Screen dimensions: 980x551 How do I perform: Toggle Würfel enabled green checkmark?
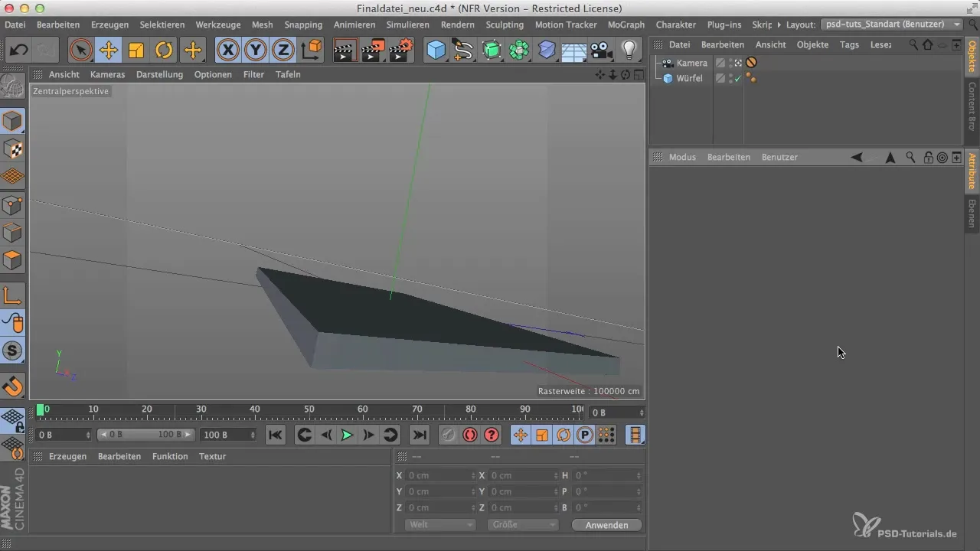pyautogui.click(x=737, y=78)
